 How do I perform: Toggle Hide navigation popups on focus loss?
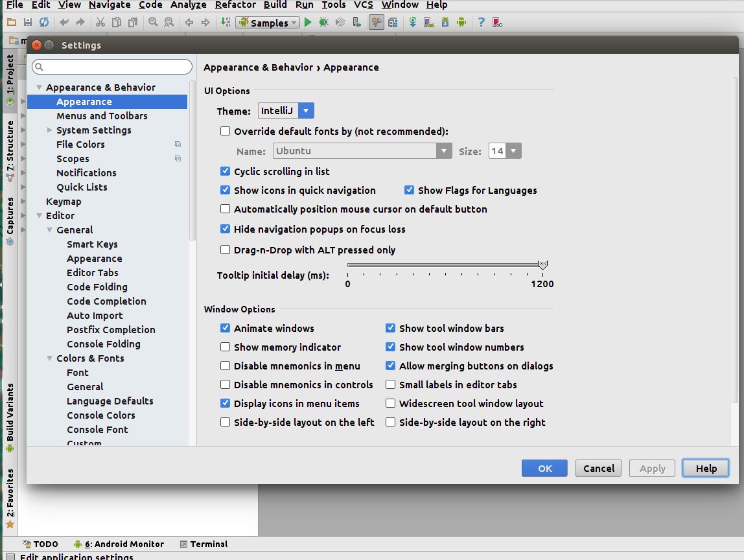(x=226, y=229)
